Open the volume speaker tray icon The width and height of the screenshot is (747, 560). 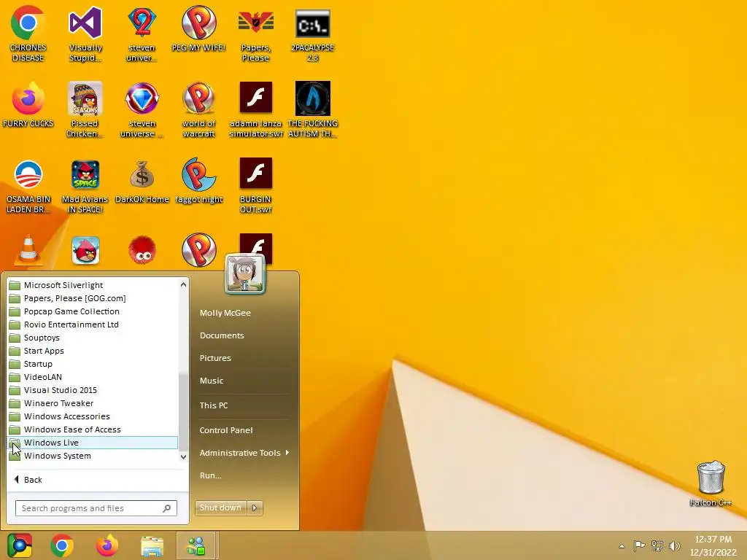coord(674,545)
